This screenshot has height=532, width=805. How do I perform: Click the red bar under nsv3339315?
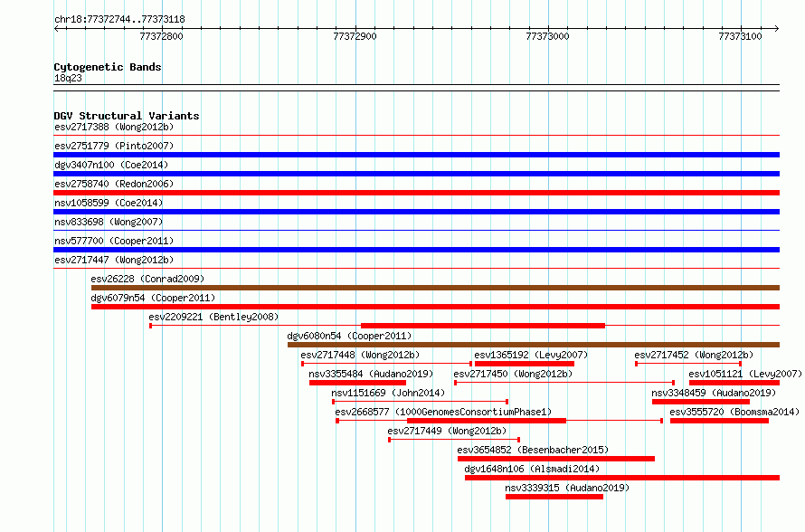point(554,497)
